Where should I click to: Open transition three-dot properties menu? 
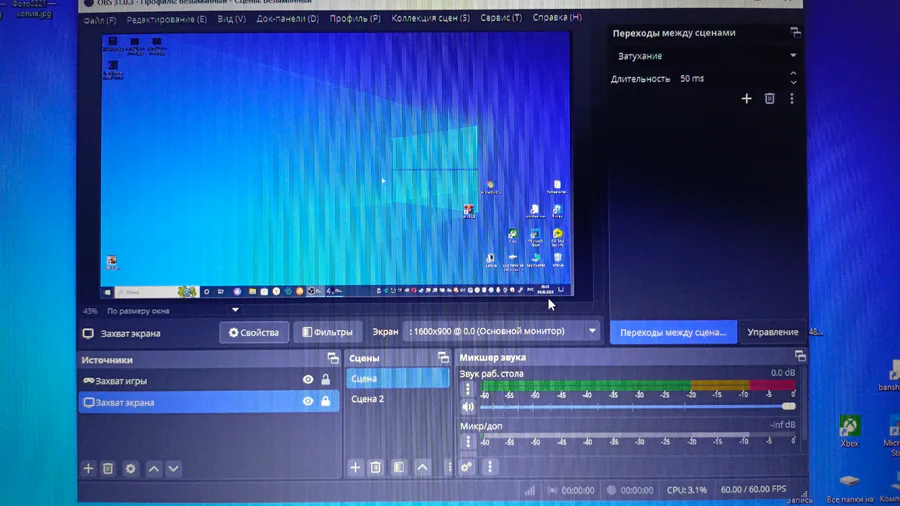(792, 99)
